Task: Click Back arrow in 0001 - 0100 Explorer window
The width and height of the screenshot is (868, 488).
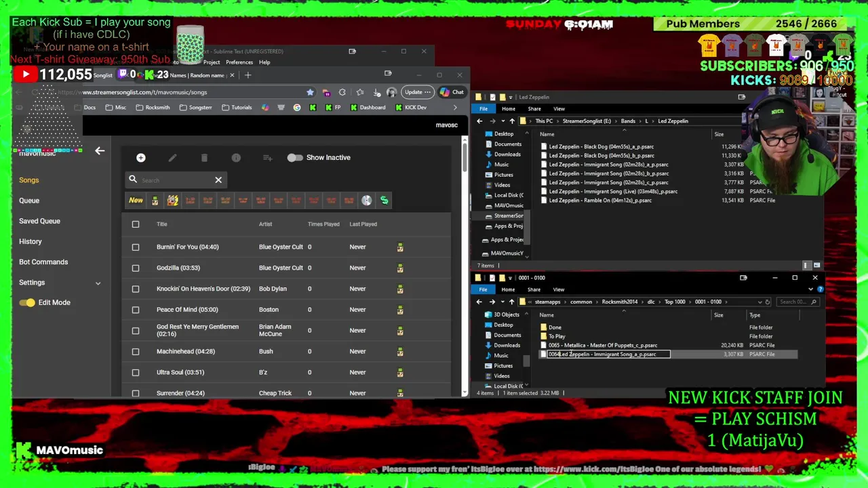Action: click(x=479, y=302)
